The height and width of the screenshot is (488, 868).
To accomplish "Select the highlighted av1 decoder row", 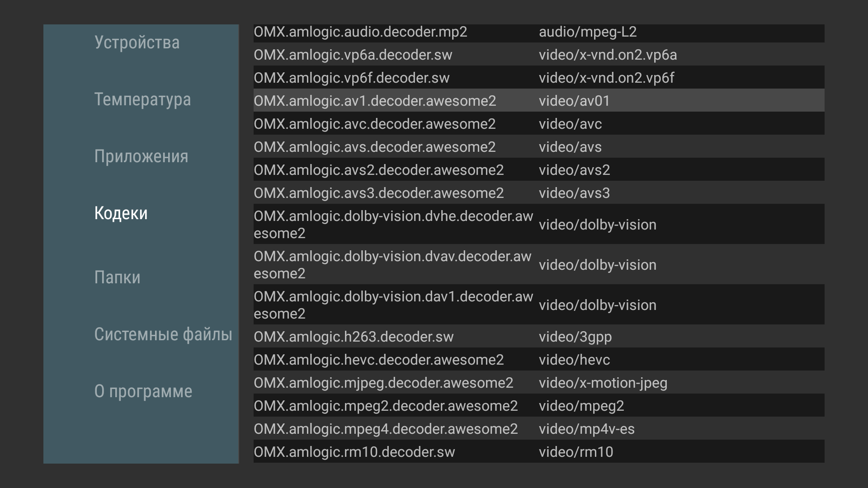I will pos(538,101).
